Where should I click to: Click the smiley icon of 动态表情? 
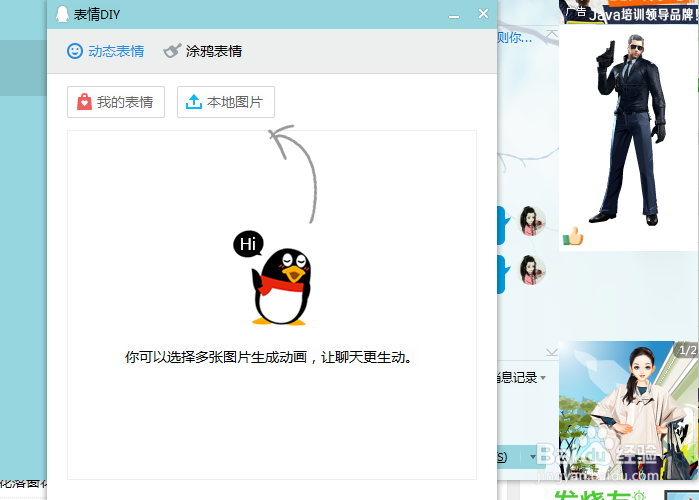click(75, 51)
